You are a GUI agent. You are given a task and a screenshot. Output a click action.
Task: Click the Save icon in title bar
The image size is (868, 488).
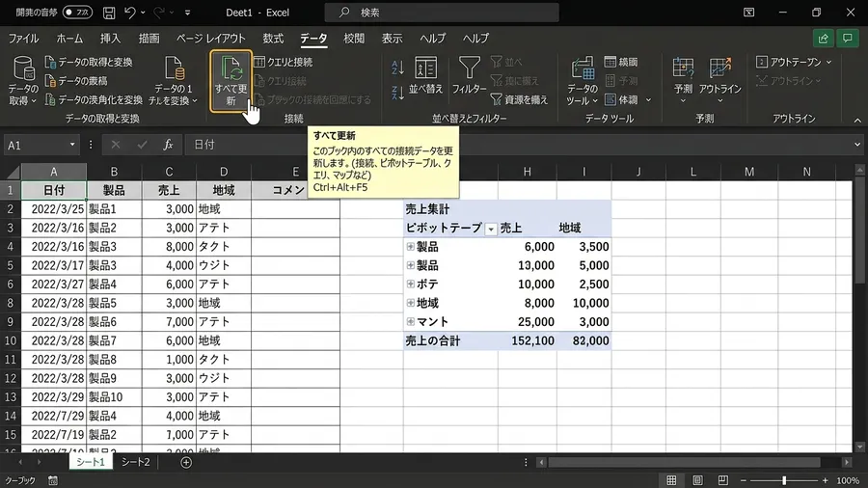point(109,13)
